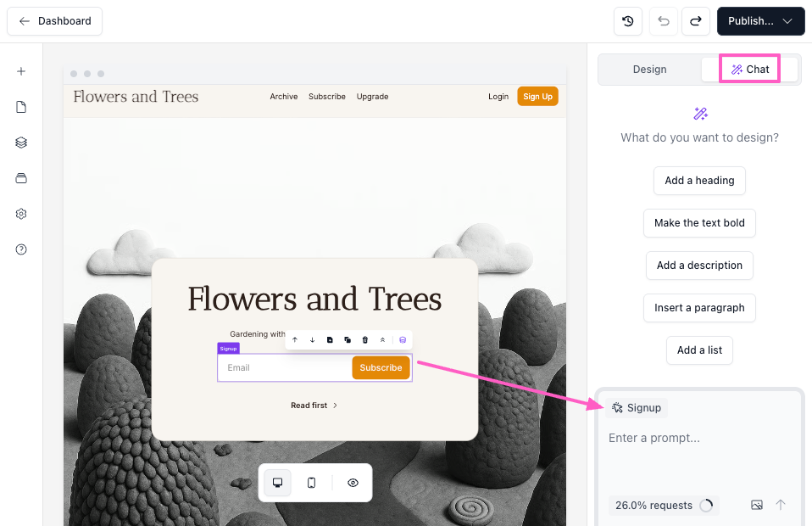Viewport: 812px width, 526px height.
Task: Delete the Signup element with trash icon
Action: click(x=365, y=340)
